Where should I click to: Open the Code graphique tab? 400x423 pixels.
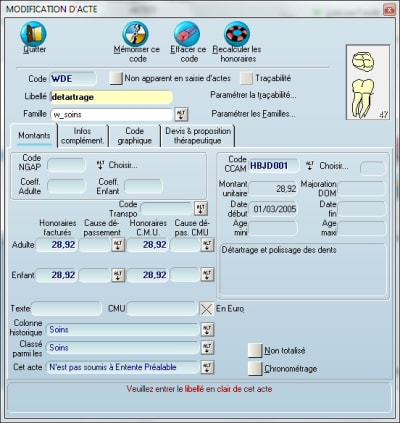coord(134,136)
